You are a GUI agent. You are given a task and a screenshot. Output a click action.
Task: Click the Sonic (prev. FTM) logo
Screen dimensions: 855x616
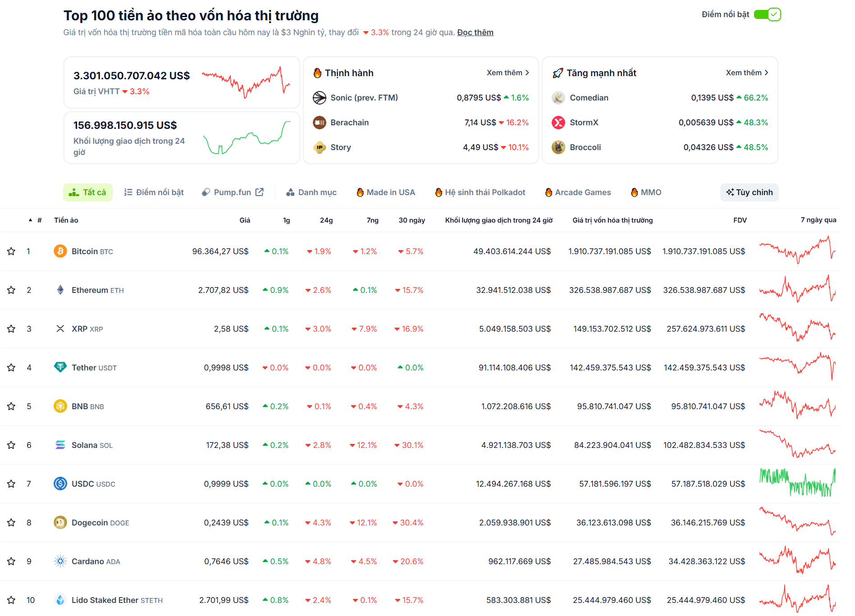tap(320, 97)
